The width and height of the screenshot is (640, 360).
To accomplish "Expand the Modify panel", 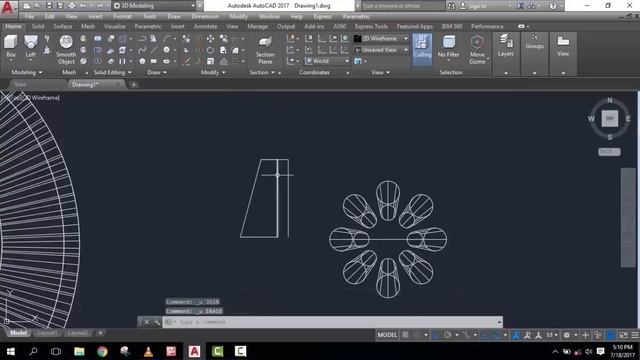I will click(x=213, y=72).
